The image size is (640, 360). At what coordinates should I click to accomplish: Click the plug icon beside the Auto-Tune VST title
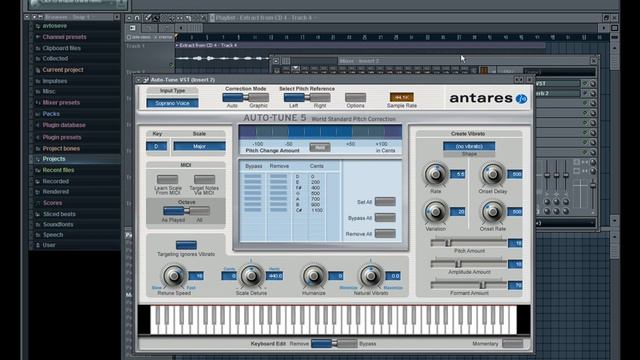coord(146,80)
